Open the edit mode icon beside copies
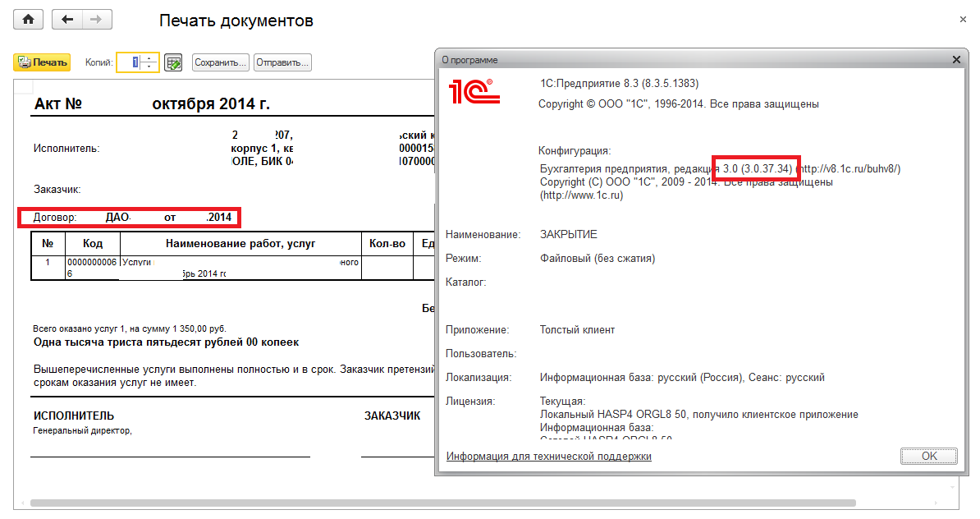The height and width of the screenshot is (519, 980). coord(173,62)
